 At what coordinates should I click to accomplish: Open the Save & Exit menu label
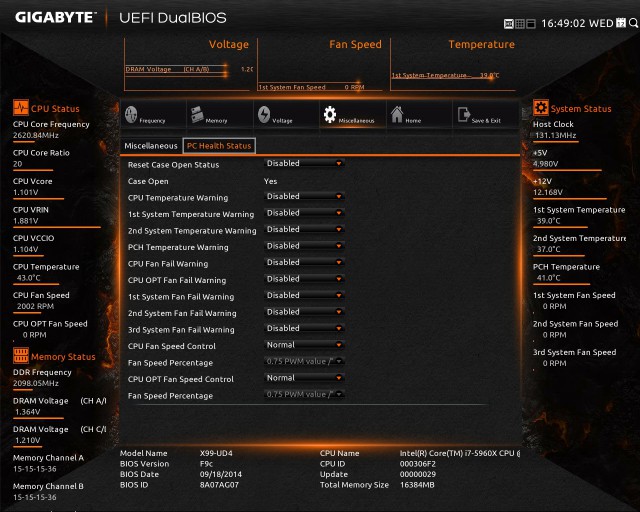point(486,121)
